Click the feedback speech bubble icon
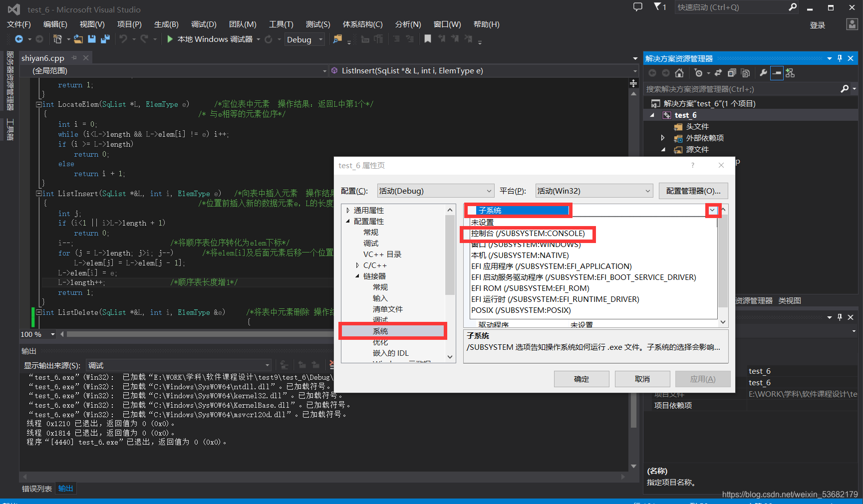This screenshot has width=863, height=504. pyautogui.click(x=638, y=7)
